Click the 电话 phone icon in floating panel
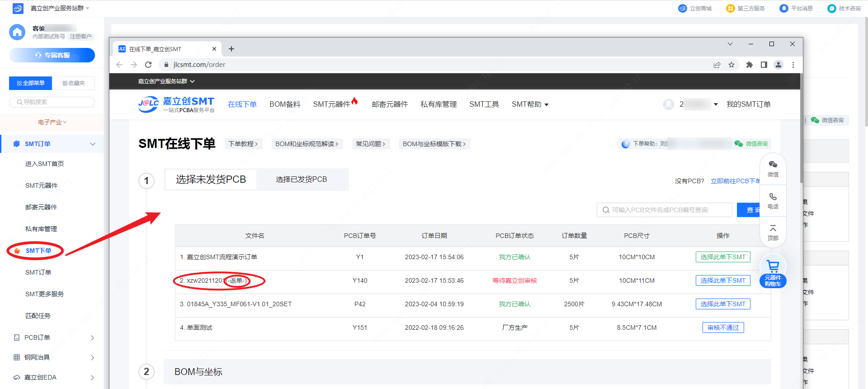Image resolution: width=868 pixels, height=389 pixels. (773, 200)
